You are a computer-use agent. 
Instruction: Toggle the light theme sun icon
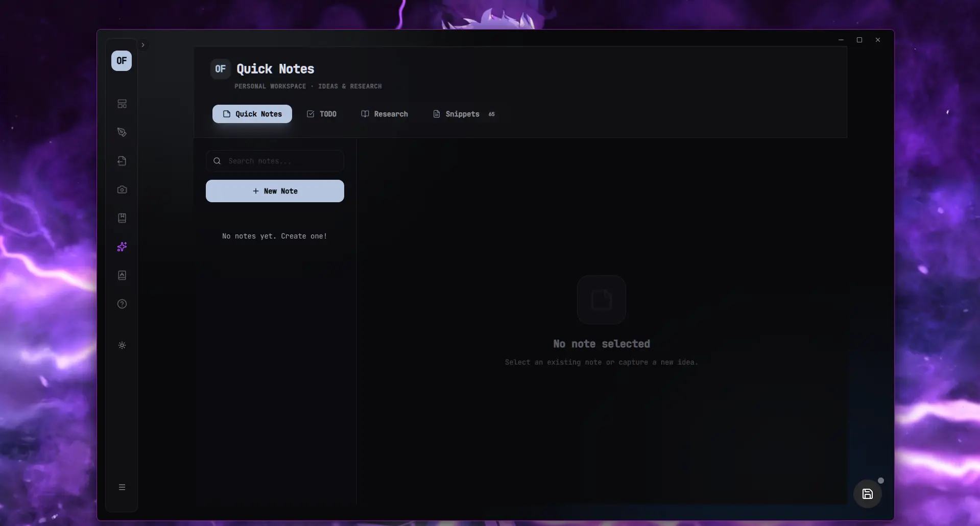tap(122, 345)
